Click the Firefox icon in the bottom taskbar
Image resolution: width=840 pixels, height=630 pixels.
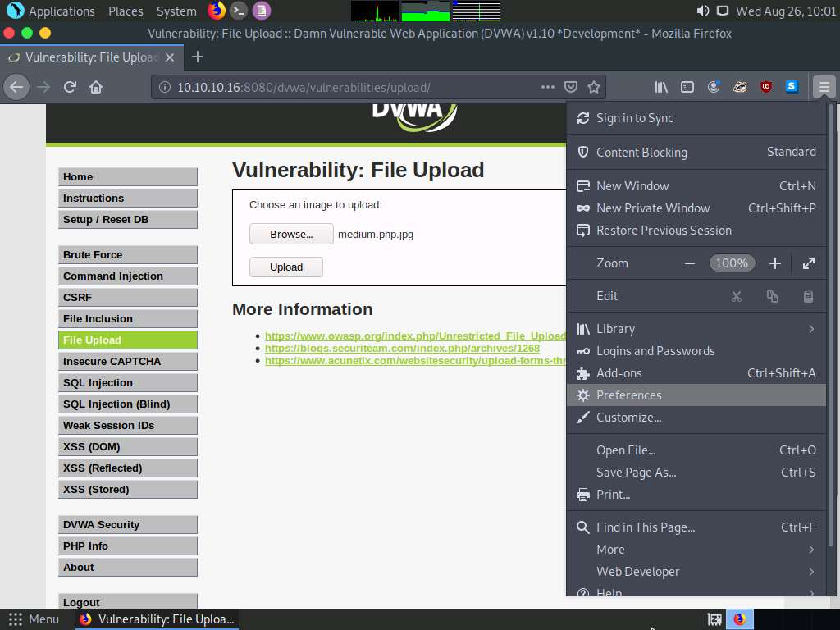[x=740, y=619]
